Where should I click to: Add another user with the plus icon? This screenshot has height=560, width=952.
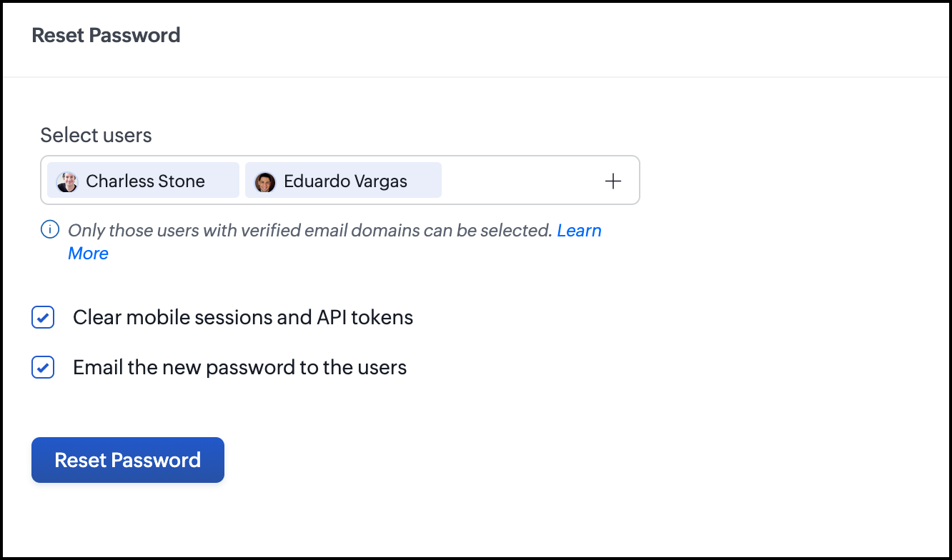613,181
